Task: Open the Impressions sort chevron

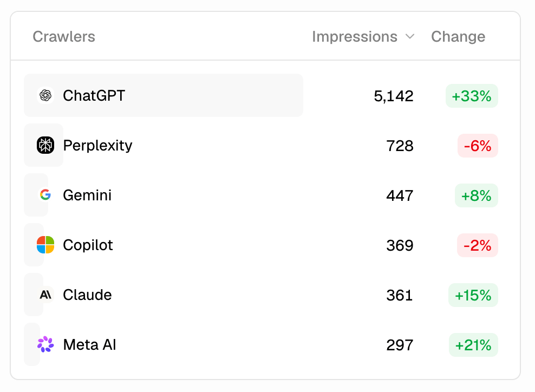Action: [x=410, y=36]
